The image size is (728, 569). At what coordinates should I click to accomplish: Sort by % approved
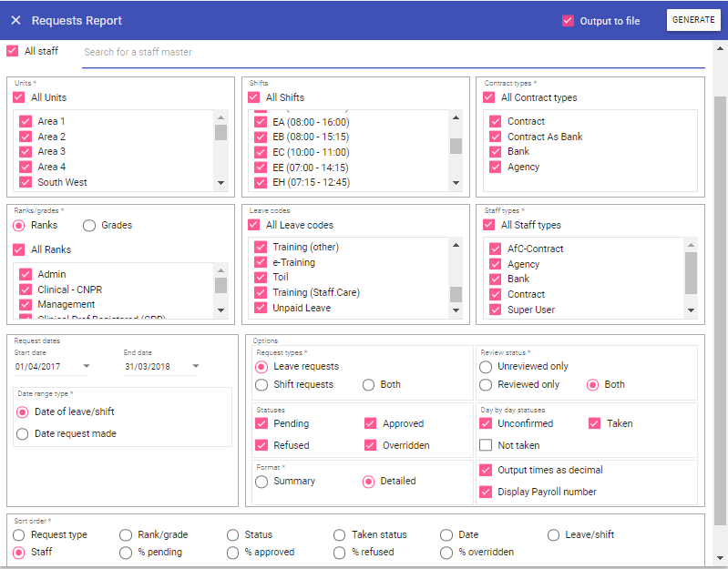pyautogui.click(x=234, y=552)
